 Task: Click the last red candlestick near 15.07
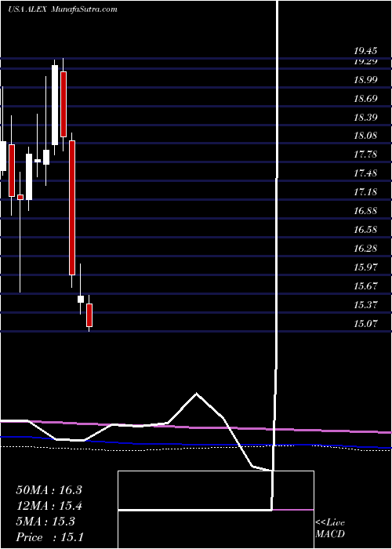[89, 315]
